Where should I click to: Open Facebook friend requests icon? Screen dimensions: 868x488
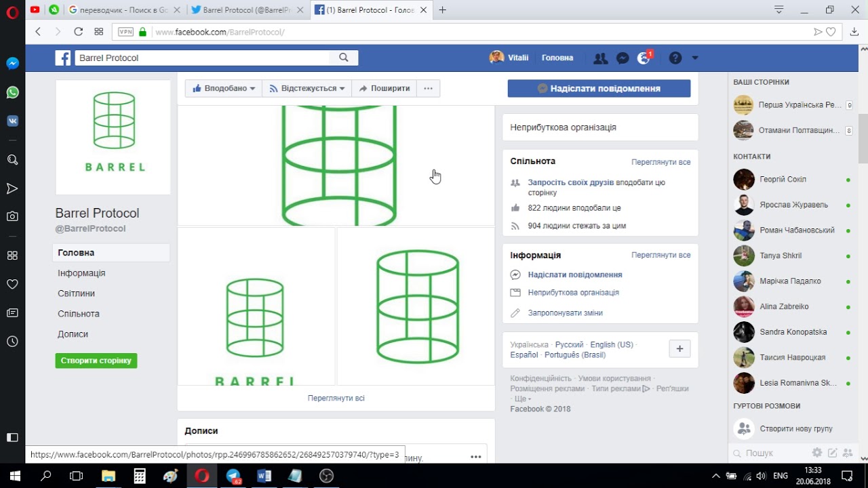point(600,58)
